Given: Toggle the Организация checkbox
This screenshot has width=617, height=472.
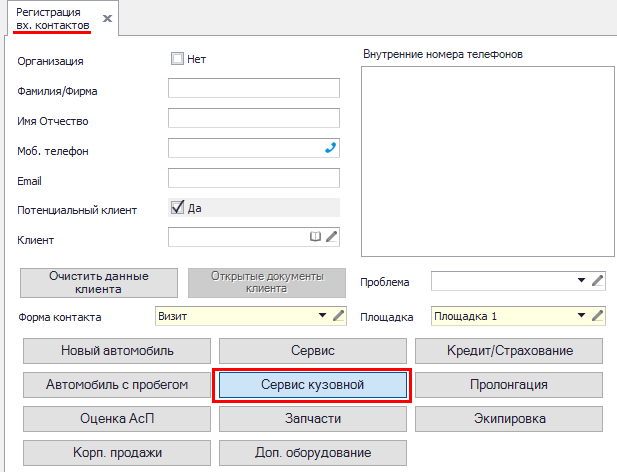Looking at the screenshot, I should click(178, 59).
